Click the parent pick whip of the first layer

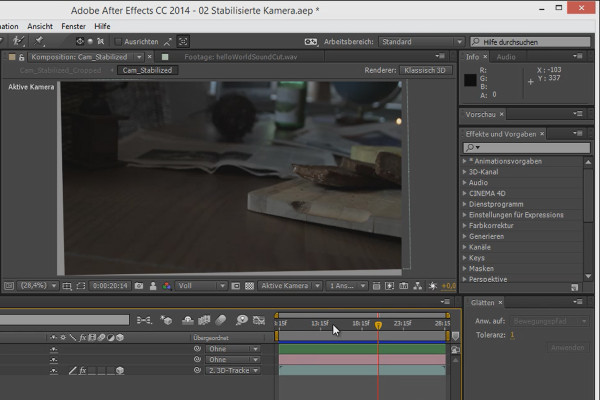(197, 349)
